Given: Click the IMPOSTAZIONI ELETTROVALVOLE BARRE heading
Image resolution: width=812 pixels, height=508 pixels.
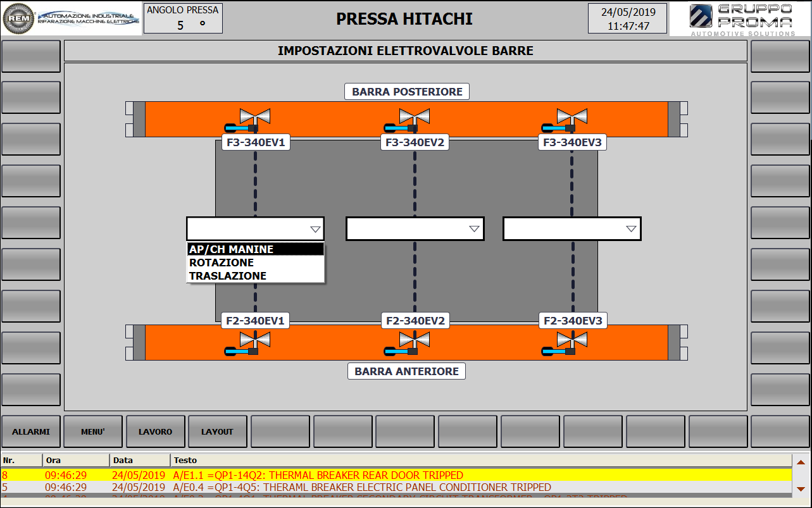Looking at the screenshot, I should click(x=406, y=51).
